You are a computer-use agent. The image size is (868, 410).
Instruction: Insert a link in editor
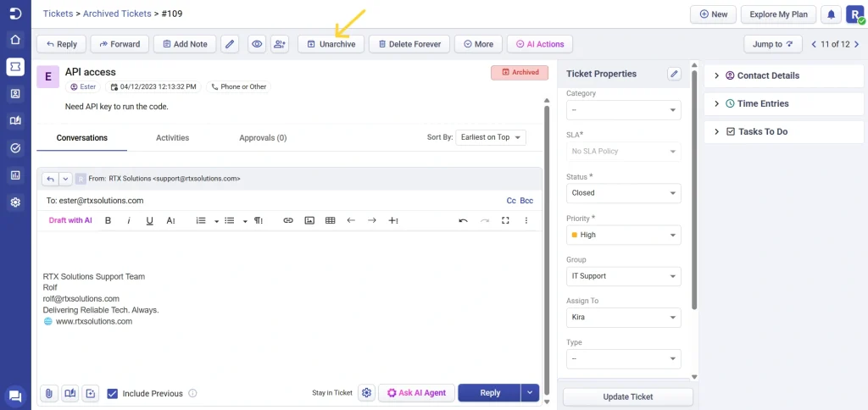click(x=288, y=220)
